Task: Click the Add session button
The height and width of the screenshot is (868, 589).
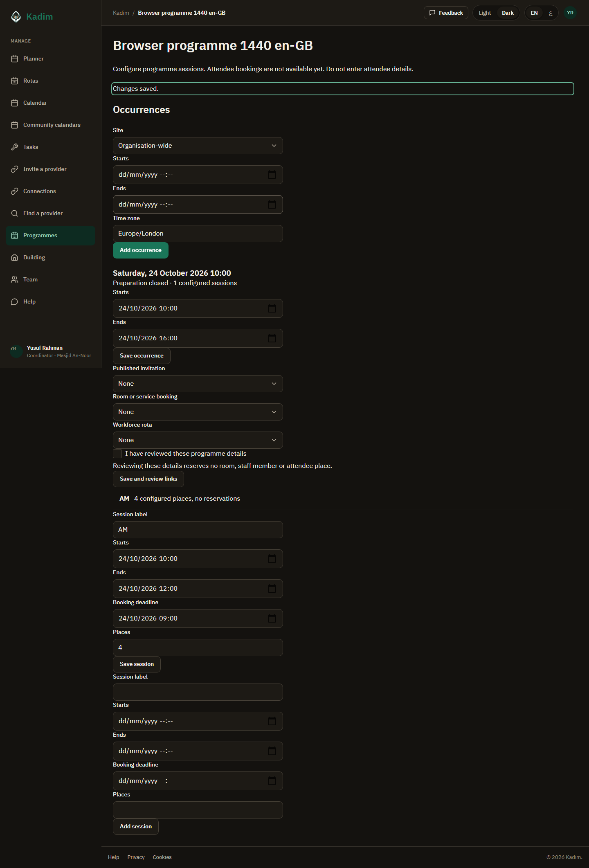Action: pos(136,827)
